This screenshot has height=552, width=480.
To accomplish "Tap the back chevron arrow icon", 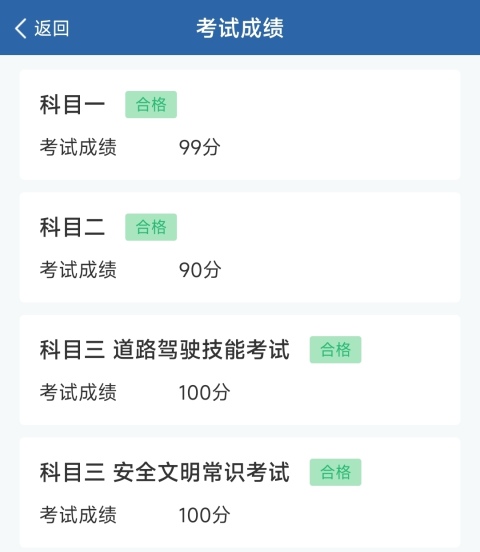I will [x=20, y=29].
